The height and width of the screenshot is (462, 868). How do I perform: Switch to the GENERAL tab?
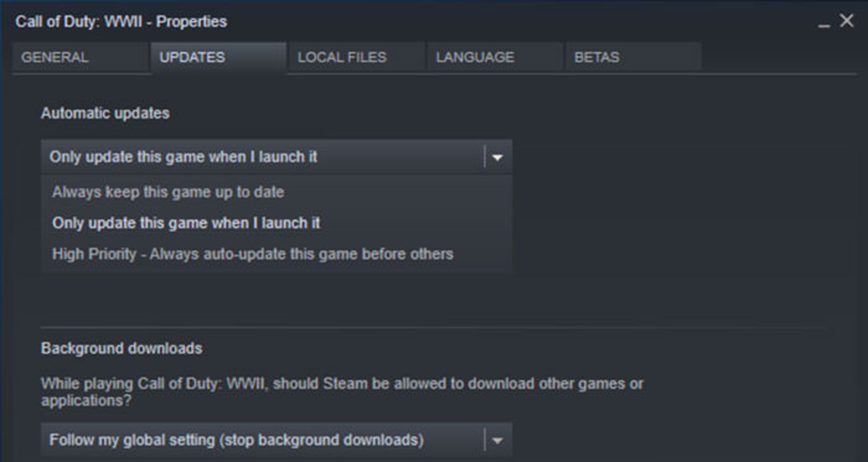pos(80,57)
